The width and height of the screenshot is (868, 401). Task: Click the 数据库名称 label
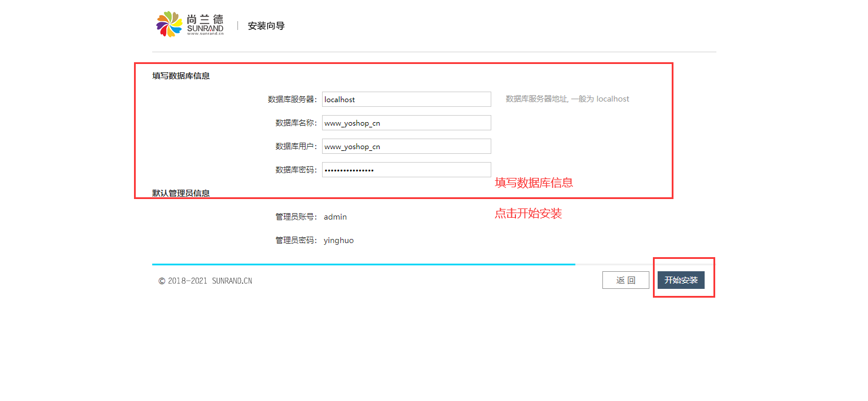click(x=297, y=123)
